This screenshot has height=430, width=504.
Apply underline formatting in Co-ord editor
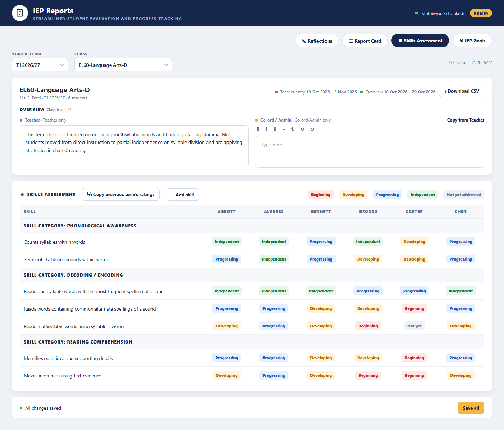pos(275,129)
